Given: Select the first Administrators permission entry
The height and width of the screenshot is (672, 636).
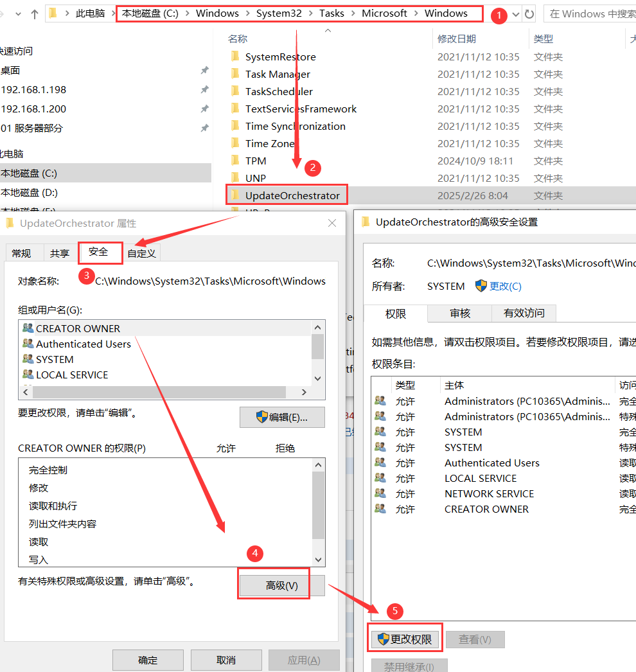Looking at the screenshot, I should 504,401.
